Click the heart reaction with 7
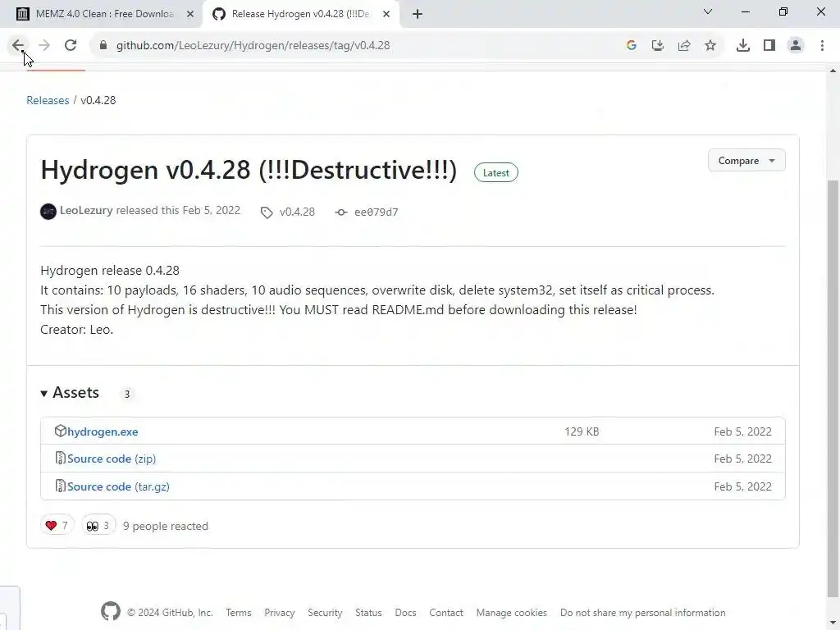This screenshot has width=840, height=630. click(x=57, y=526)
